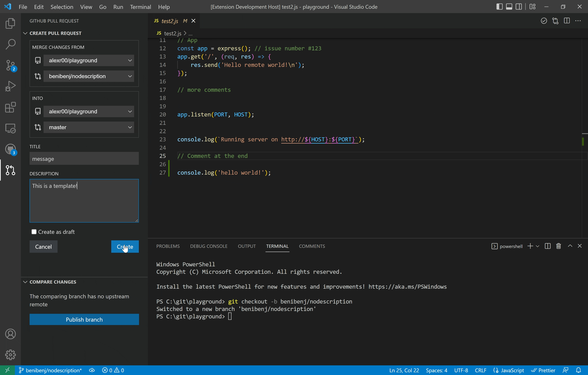Viewport: 588px width, 375px height.
Task: Click the split editor right icon
Action: (567, 21)
